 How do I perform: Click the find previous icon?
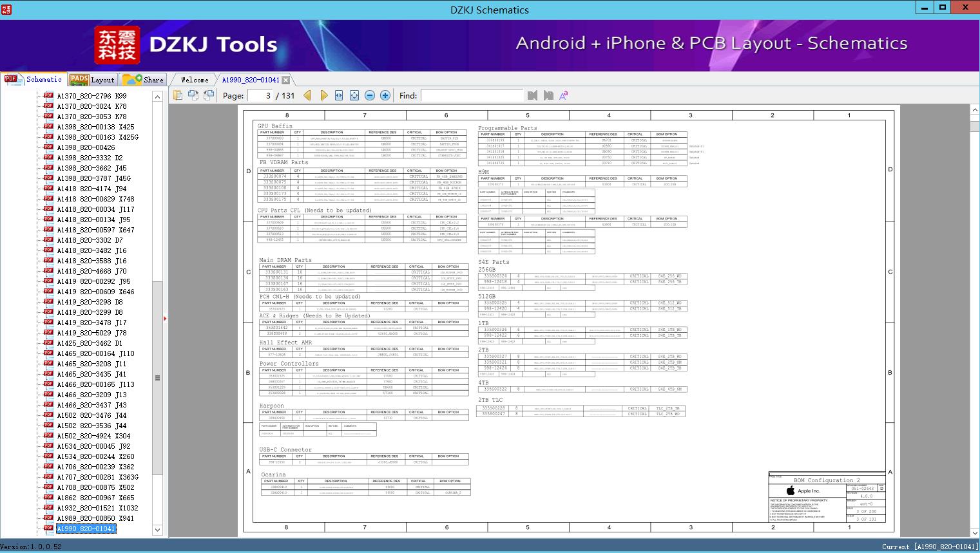point(532,95)
